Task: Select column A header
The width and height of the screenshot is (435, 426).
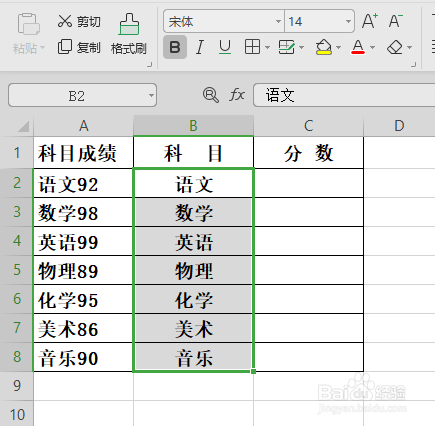Action: tap(84, 126)
